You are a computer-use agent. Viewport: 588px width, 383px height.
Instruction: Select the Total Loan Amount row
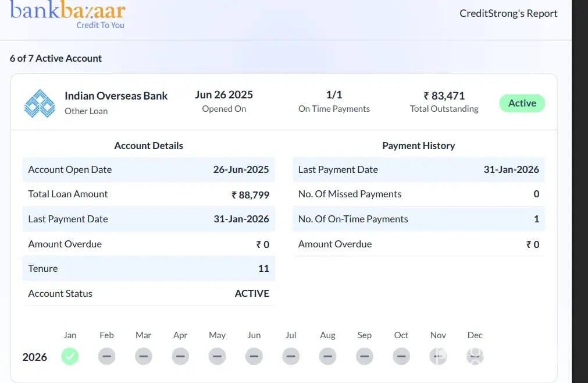coord(148,194)
